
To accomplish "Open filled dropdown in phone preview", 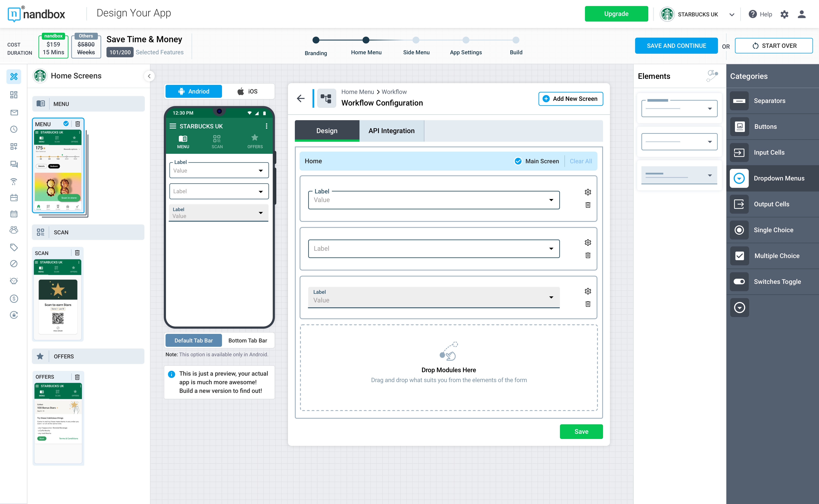I will coord(219,213).
